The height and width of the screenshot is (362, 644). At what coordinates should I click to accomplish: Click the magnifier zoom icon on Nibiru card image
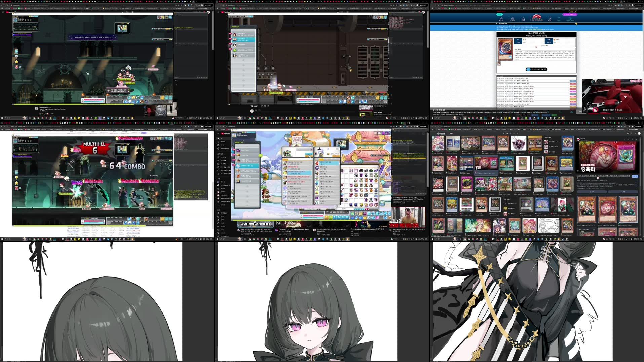pyautogui.click(x=510, y=58)
